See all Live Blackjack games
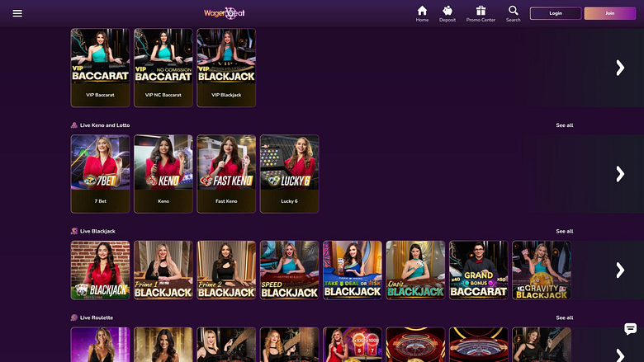The height and width of the screenshot is (362, 644). point(564,231)
